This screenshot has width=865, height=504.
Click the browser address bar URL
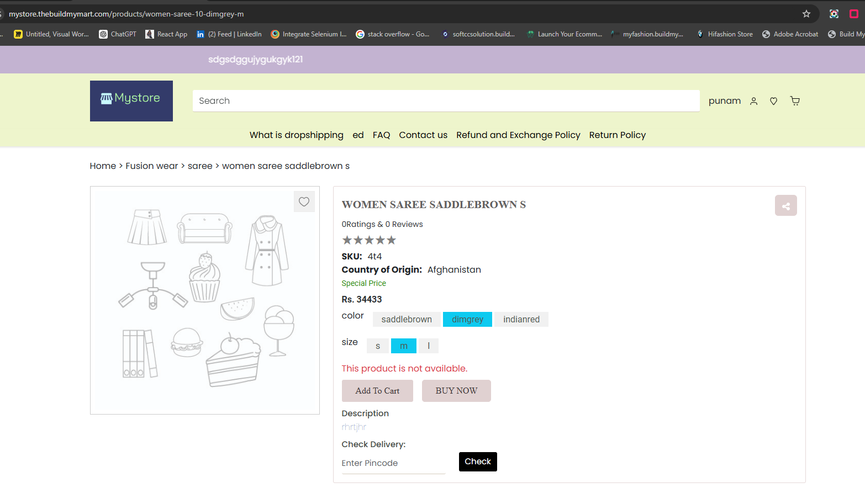(126, 14)
